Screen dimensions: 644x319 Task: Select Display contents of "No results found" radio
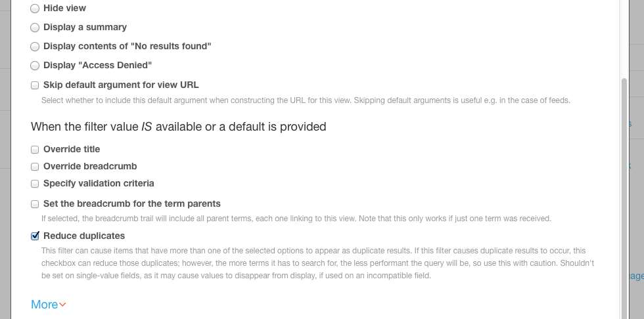pos(35,47)
